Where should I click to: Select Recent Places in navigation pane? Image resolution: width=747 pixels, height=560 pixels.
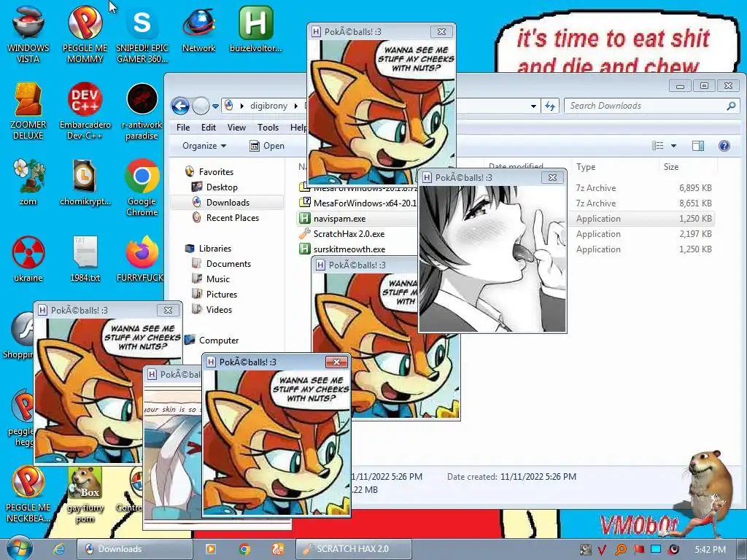pyautogui.click(x=233, y=217)
